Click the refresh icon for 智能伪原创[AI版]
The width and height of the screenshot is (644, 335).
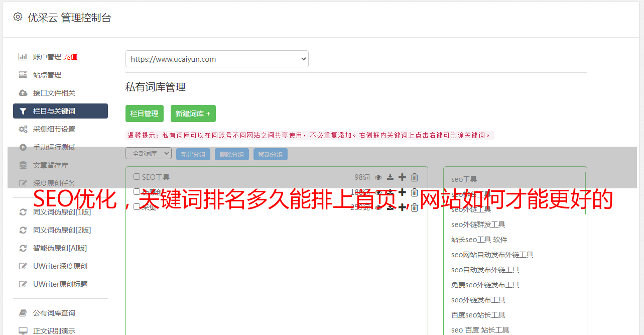tap(23, 248)
